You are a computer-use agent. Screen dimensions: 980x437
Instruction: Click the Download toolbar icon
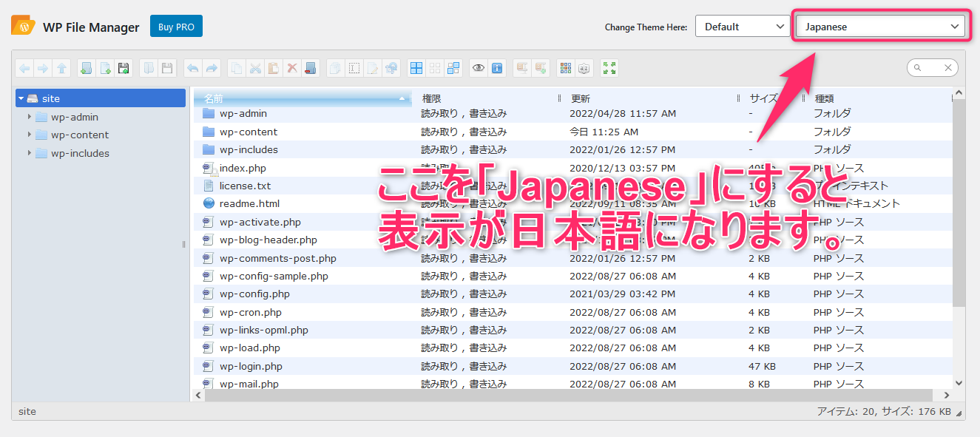pyautogui.click(x=167, y=68)
